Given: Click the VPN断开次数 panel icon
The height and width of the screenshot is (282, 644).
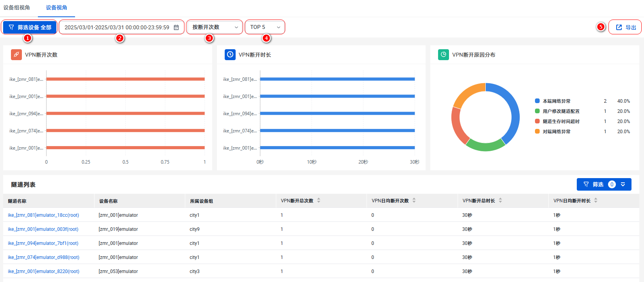Looking at the screenshot, I should click(x=16, y=55).
